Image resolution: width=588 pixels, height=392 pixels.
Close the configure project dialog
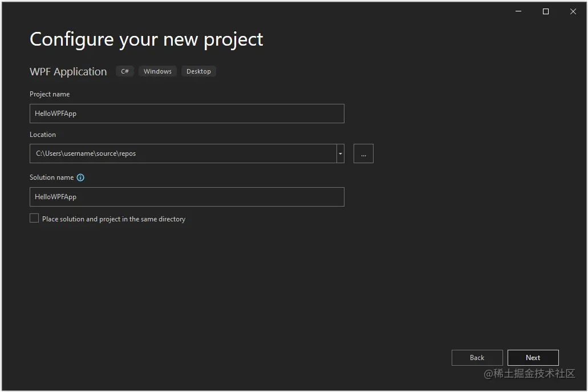click(573, 11)
